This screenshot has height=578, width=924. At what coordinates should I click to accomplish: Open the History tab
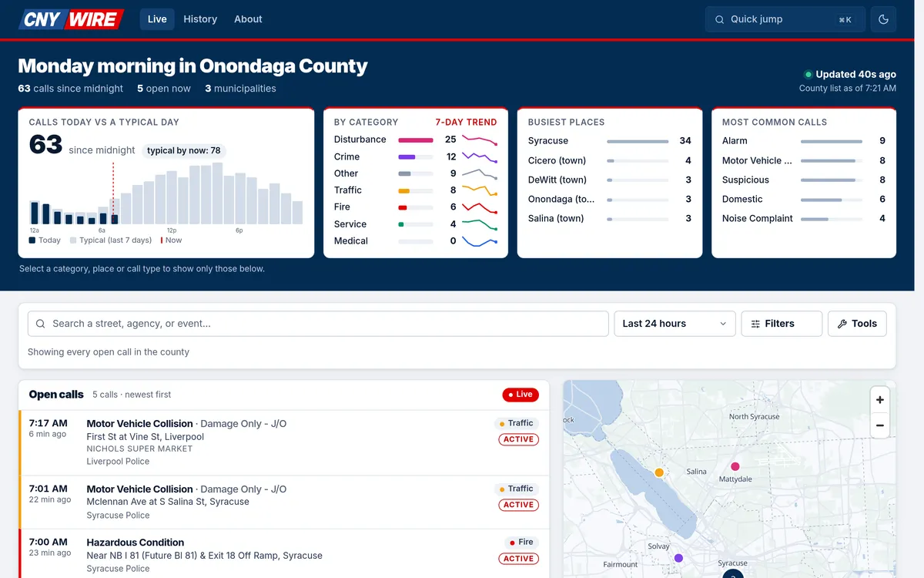click(200, 19)
